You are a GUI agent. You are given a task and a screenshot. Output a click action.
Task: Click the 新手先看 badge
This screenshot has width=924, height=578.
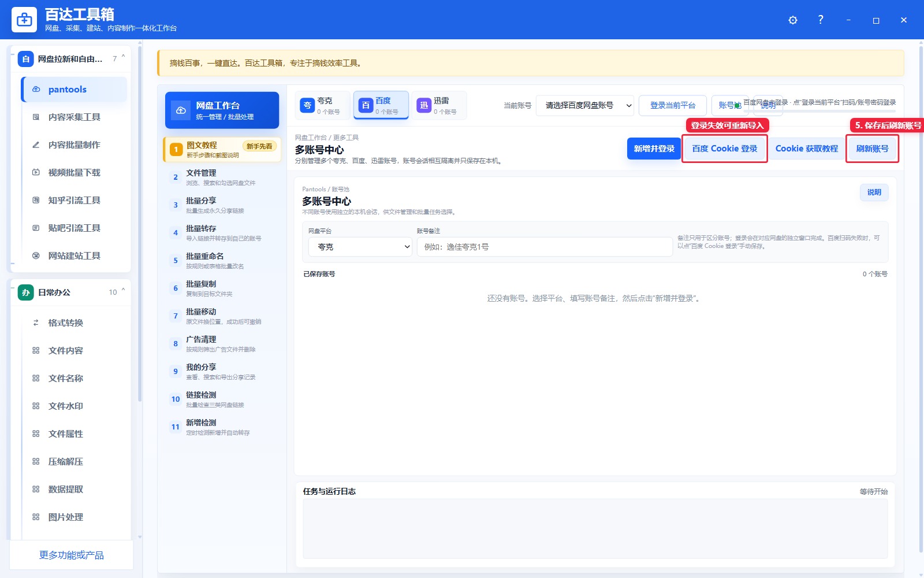tap(259, 146)
